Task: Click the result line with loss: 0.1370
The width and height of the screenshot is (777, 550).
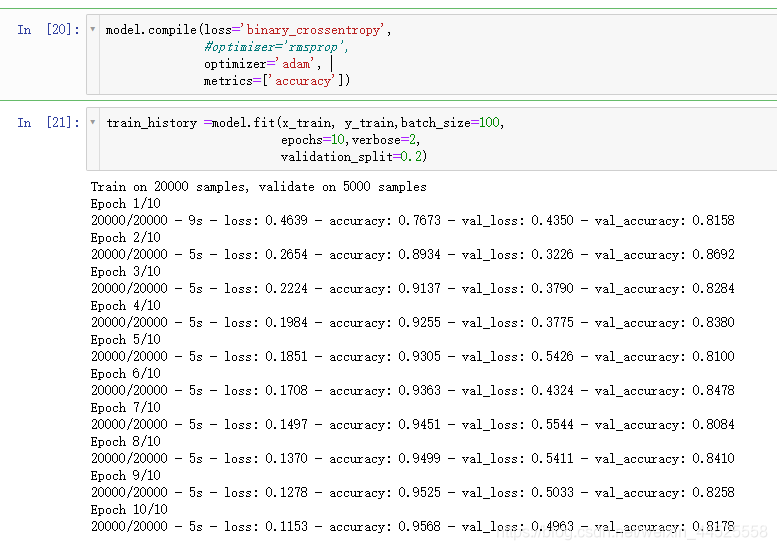Action: 412,459
